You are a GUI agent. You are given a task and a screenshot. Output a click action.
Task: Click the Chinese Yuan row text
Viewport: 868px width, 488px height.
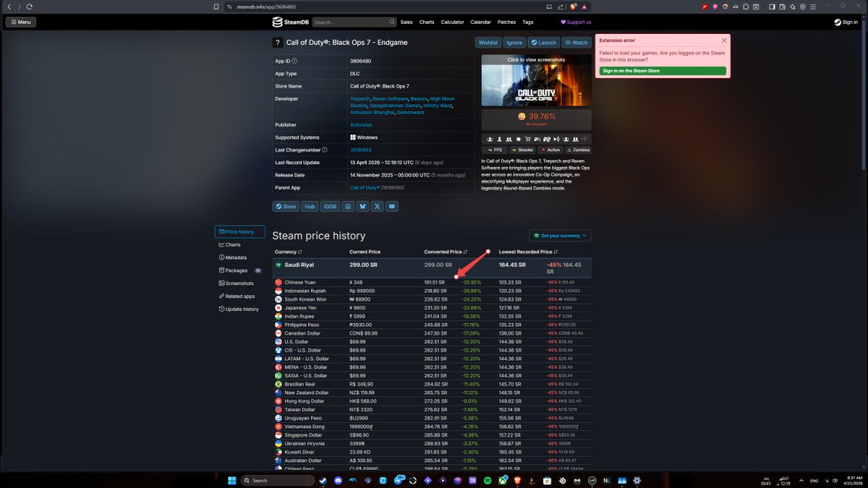300,282
